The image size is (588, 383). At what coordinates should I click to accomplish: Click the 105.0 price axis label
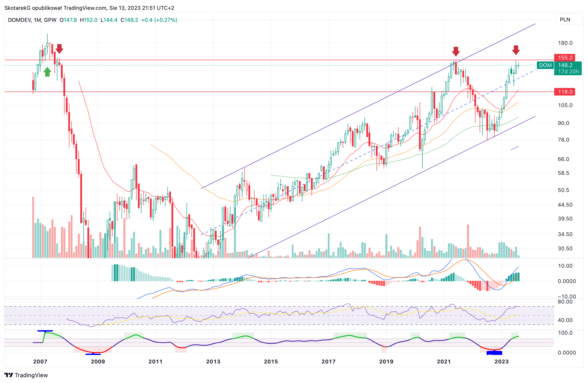[565, 105]
